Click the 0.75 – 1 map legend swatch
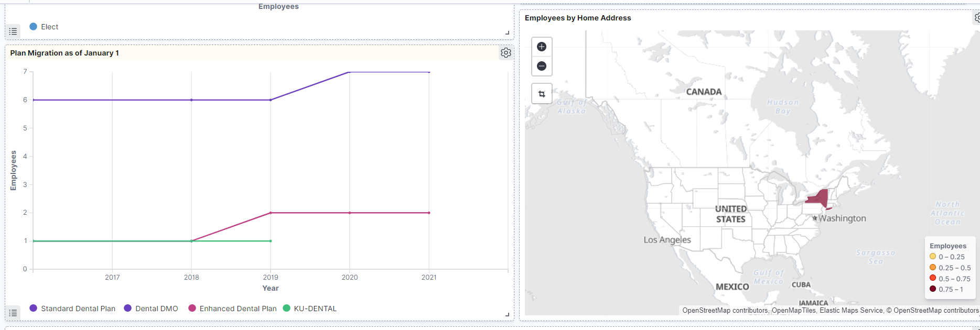The height and width of the screenshot is (330, 980). [933, 289]
